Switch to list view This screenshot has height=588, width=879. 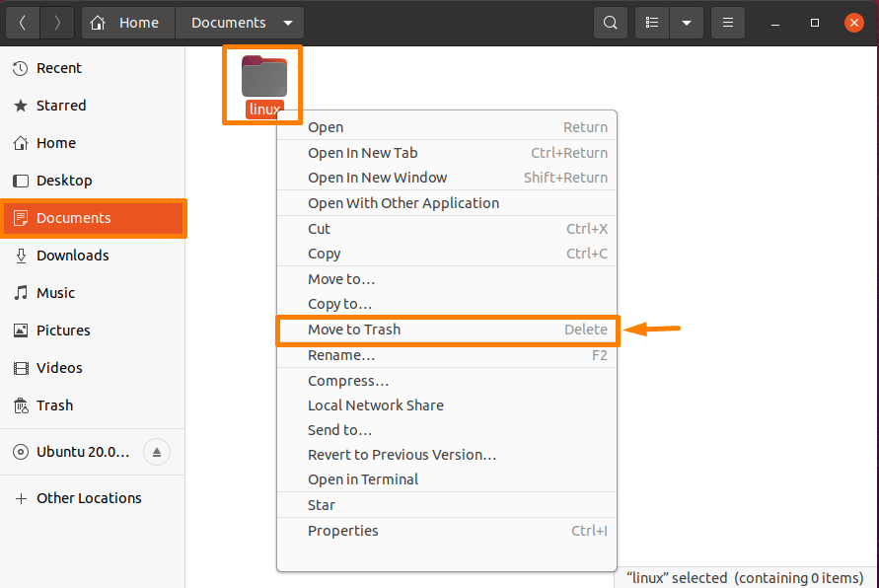pos(651,22)
